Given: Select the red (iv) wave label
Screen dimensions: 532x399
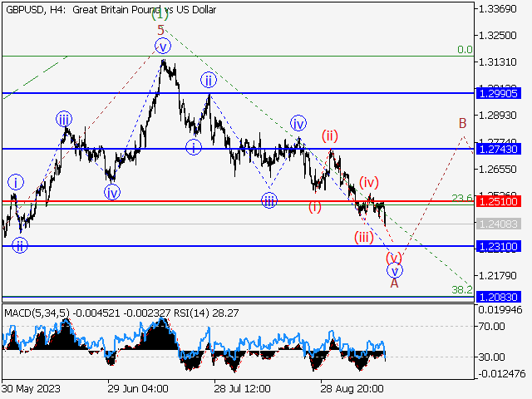Looking at the screenshot, I should coord(369,183).
